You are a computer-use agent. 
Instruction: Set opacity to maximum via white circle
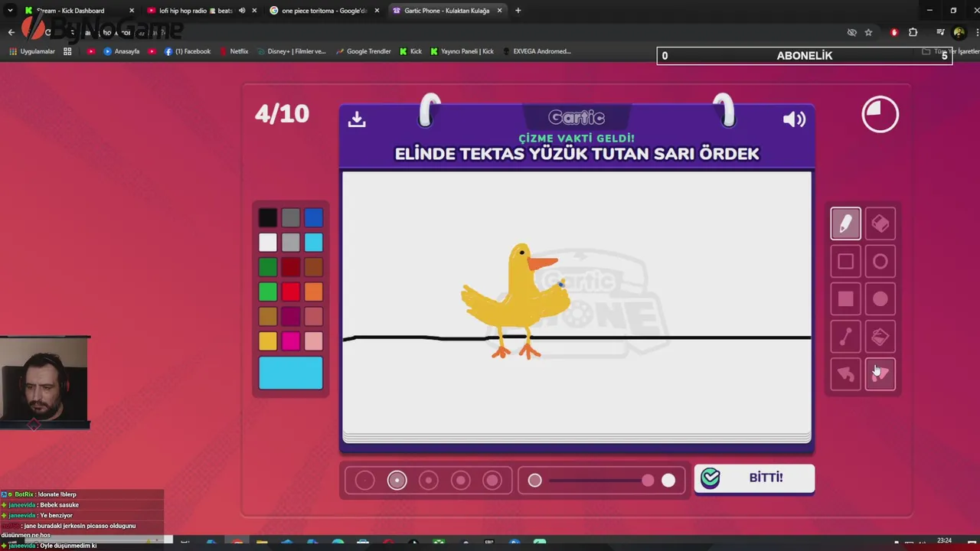point(668,480)
